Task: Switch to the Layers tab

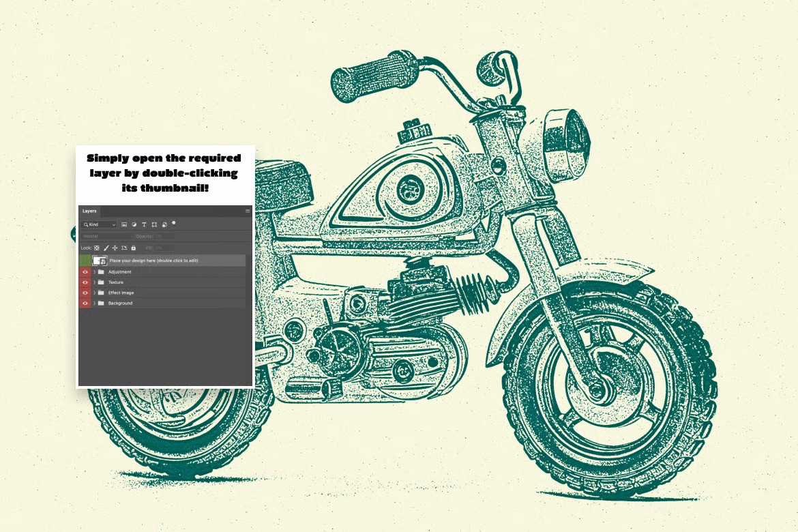Action: [x=89, y=211]
